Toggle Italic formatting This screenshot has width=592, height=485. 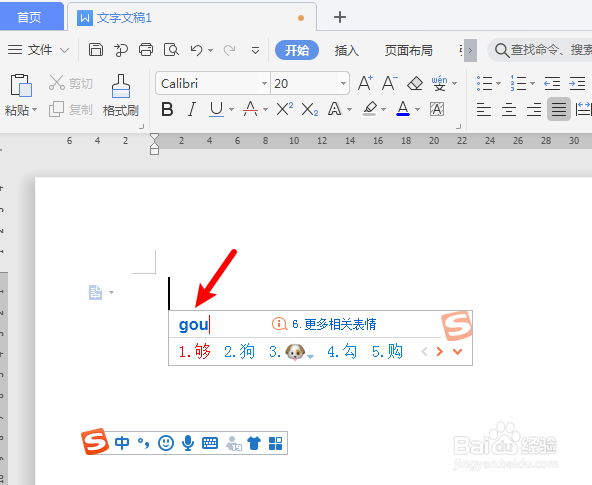192,109
